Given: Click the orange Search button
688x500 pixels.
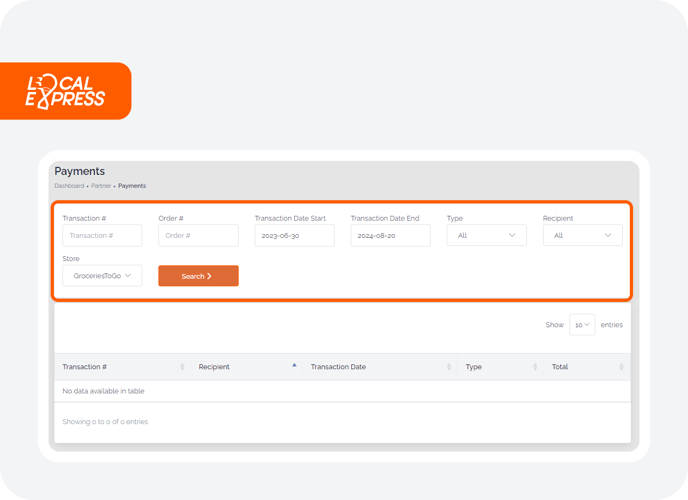Looking at the screenshot, I should point(198,276).
